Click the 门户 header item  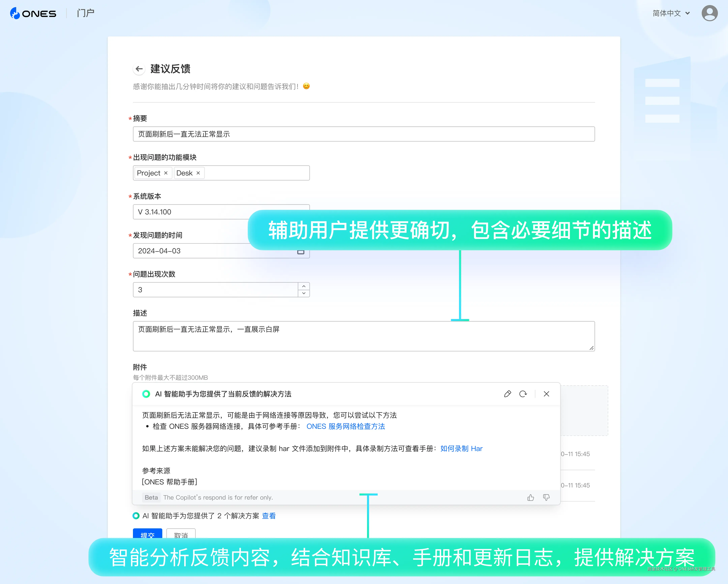click(x=85, y=13)
